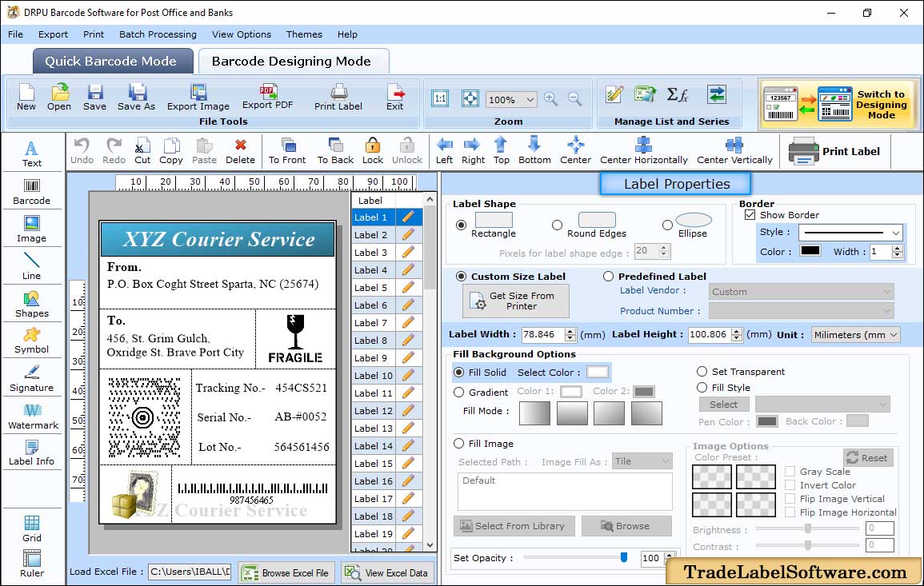Increase the border Width stepper
This screenshot has width=924, height=586.
898,248
